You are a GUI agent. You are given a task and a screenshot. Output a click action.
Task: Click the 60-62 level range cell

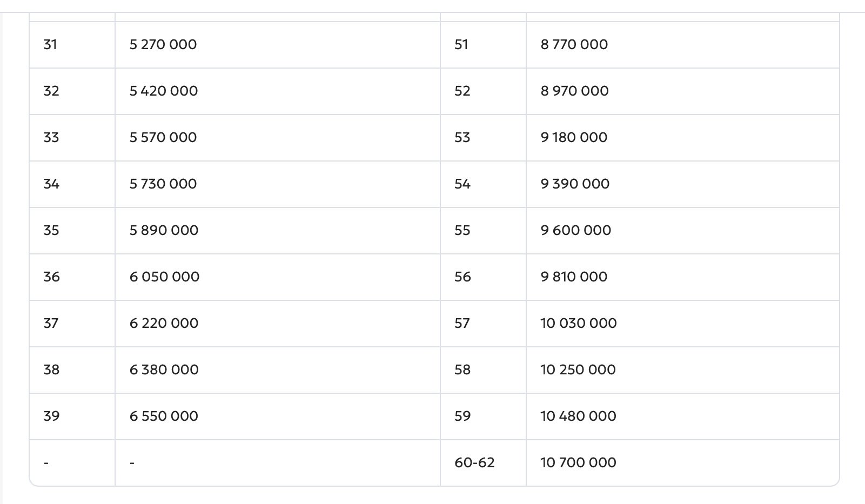(474, 462)
